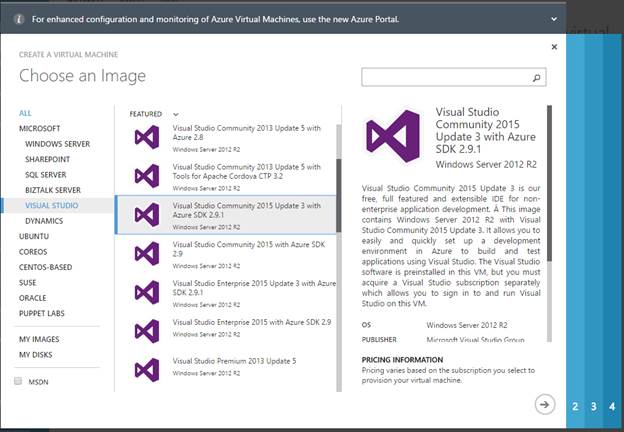
Task: Click in the image search field
Action: (x=454, y=77)
